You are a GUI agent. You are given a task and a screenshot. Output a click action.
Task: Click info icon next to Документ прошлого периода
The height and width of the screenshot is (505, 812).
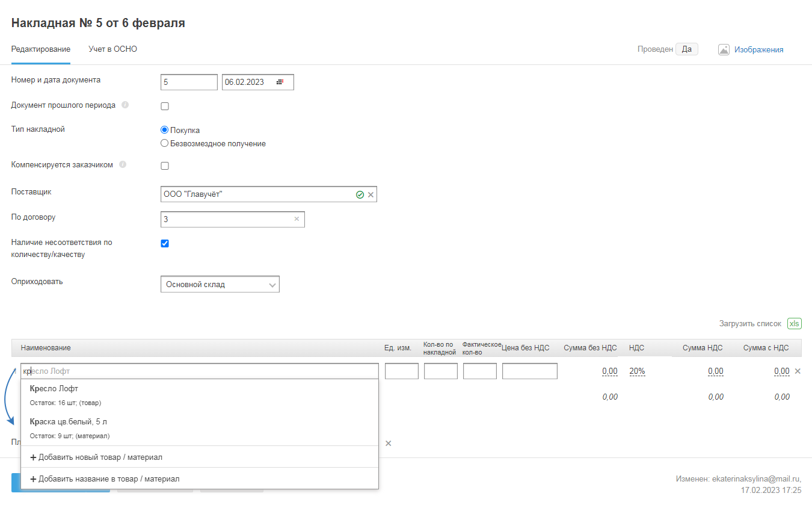pyautogui.click(x=125, y=105)
